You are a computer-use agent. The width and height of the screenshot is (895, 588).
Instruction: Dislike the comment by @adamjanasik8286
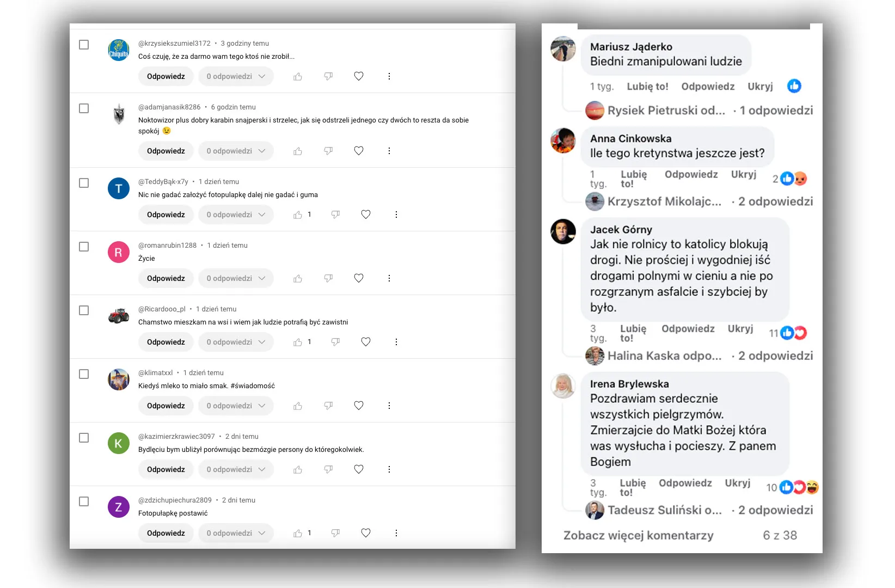(328, 151)
